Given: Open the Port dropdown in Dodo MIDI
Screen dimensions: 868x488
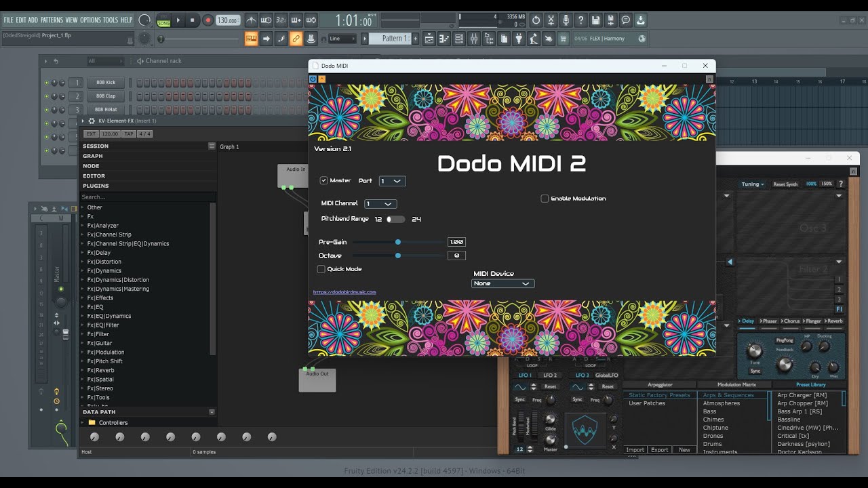Looking at the screenshot, I should 392,181.
